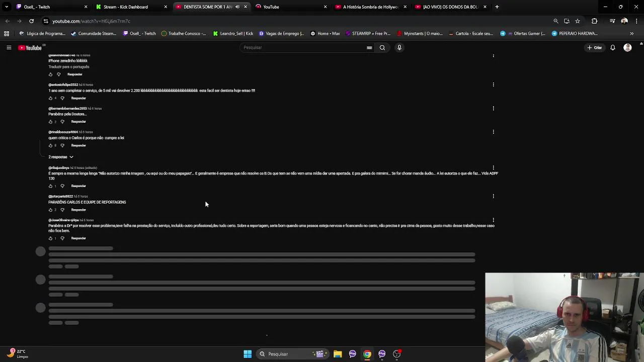Show more bookmarks with the chevron
The height and width of the screenshot is (362, 644).
pyautogui.click(x=631, y=34)
